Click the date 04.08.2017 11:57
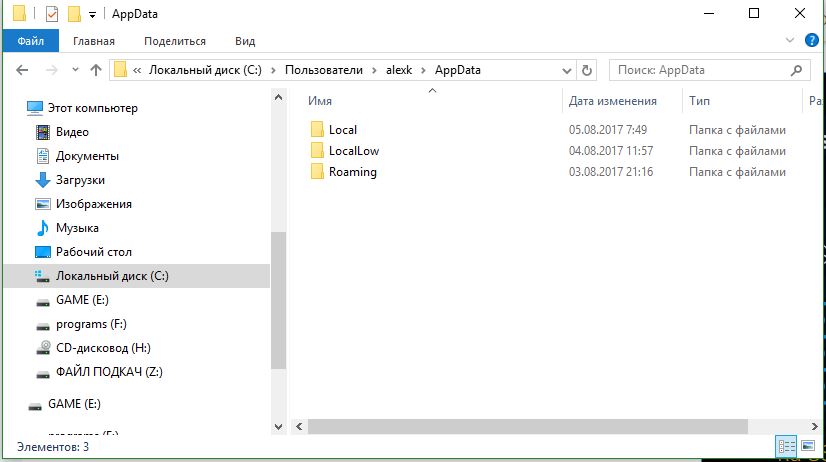The image size is (826, 462). 611,151
